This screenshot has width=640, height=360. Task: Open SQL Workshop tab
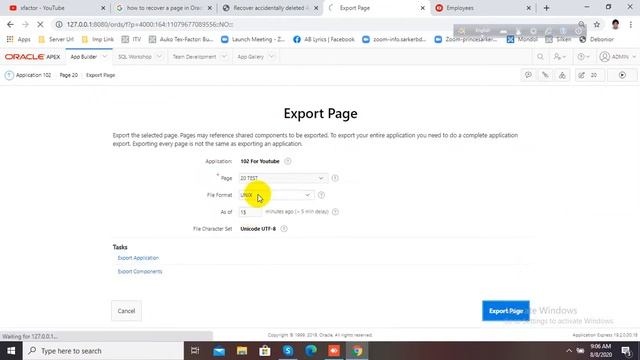click(x=135, y=57)
